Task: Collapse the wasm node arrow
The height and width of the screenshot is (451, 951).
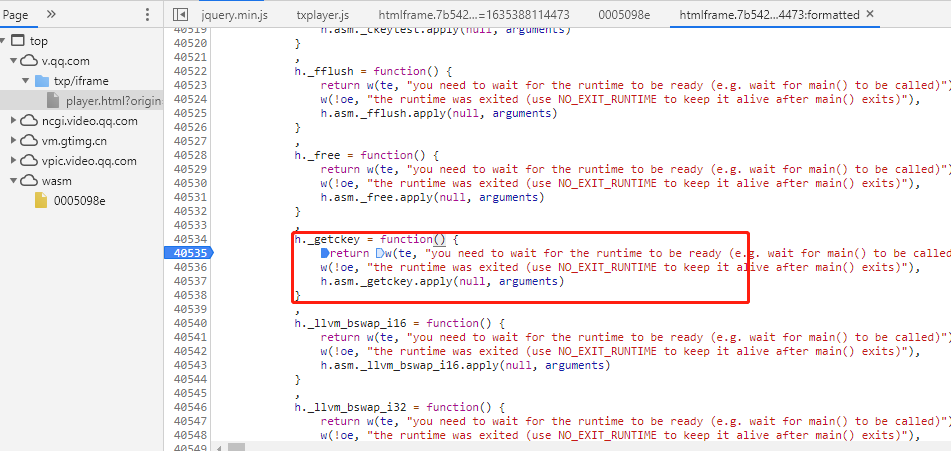Action: coord(13,181)
